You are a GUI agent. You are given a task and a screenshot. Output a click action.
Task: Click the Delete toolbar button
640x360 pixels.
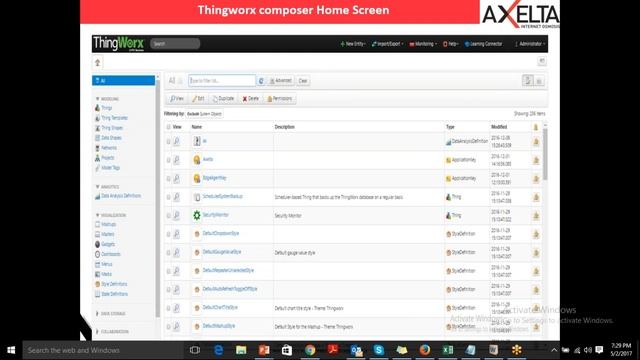pyautogui.click(x=251, y=99)
